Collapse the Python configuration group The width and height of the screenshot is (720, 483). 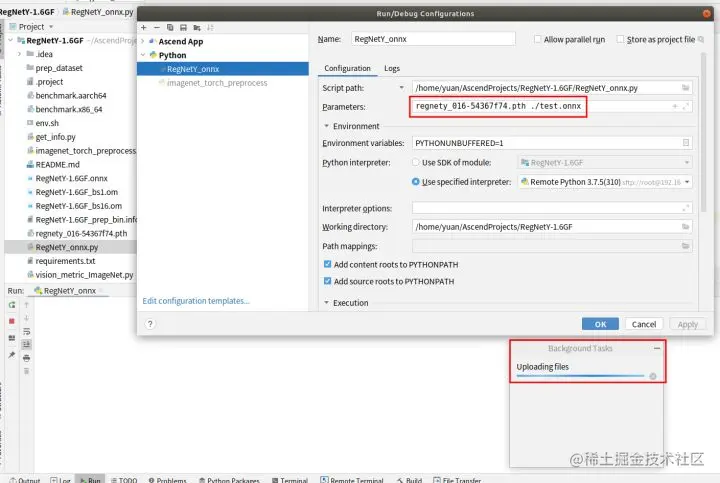pyautogui.click(x=143, y=55)
